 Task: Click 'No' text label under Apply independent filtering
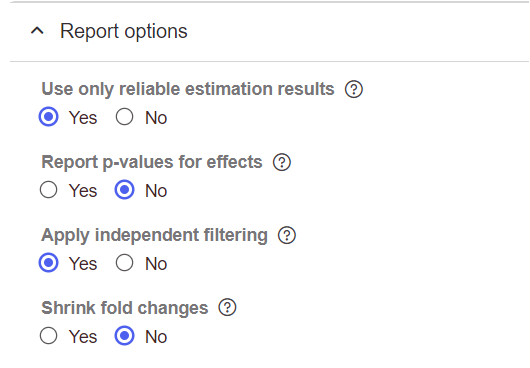point(156,264)
